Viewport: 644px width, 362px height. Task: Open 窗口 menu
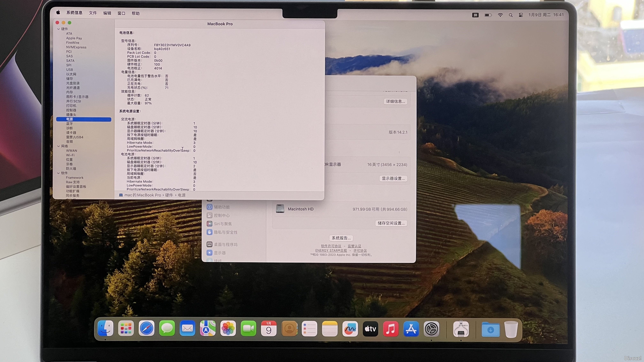pyautogui.click(x=121, y=13)
